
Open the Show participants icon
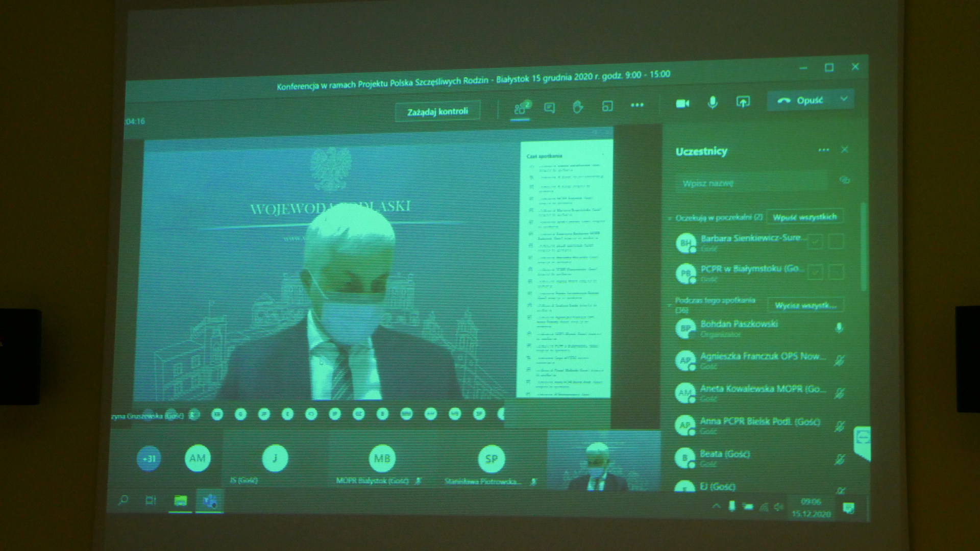pyautogui.click(x=521, y=108)
